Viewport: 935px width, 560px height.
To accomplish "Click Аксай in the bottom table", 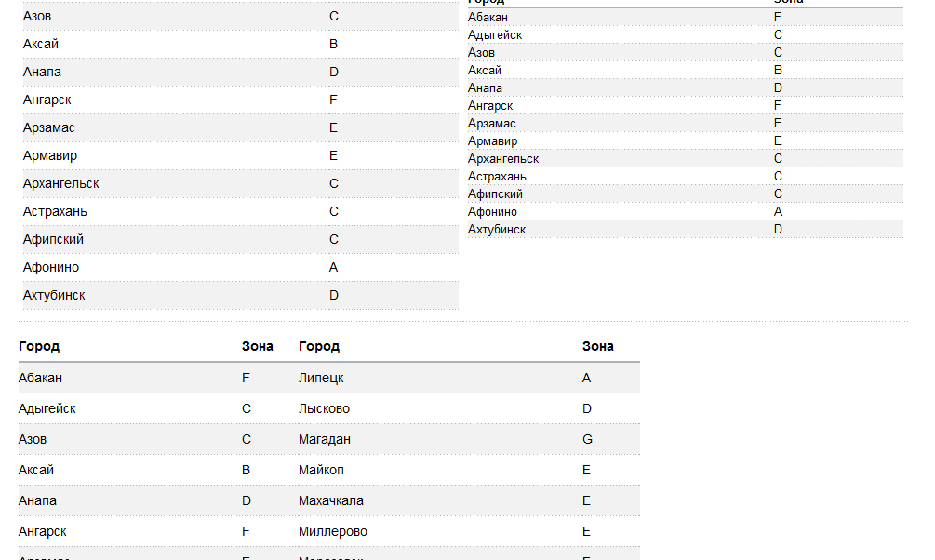I will pyautogui.click(x=36, y=470).
